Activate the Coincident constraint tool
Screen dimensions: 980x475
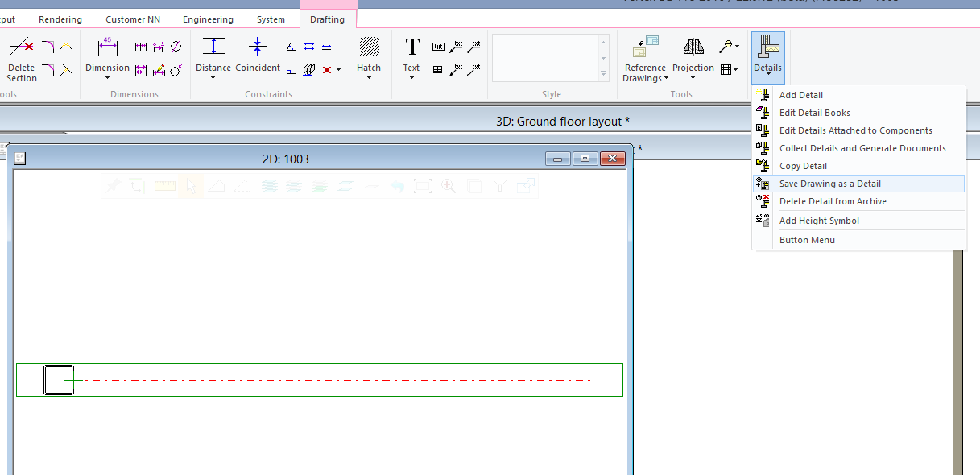(x=258, y=47)
